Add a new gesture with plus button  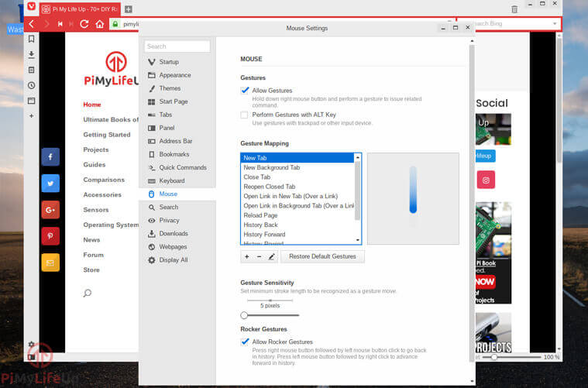[247, 256]
